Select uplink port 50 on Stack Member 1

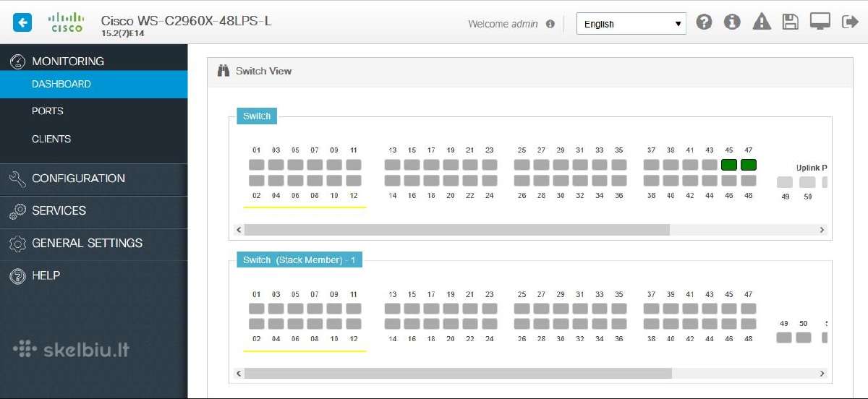[804, 338]
